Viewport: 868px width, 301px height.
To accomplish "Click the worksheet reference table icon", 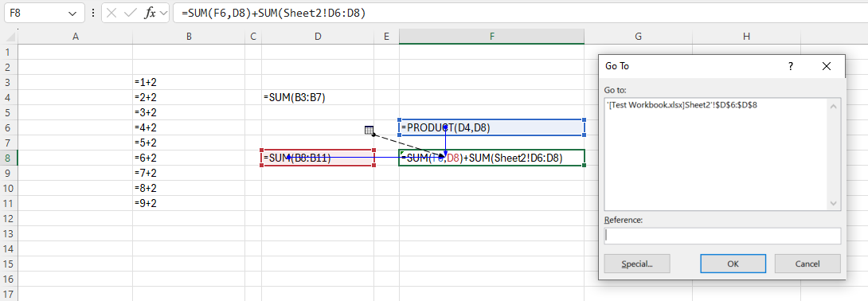I will click(x=369, y=130).
